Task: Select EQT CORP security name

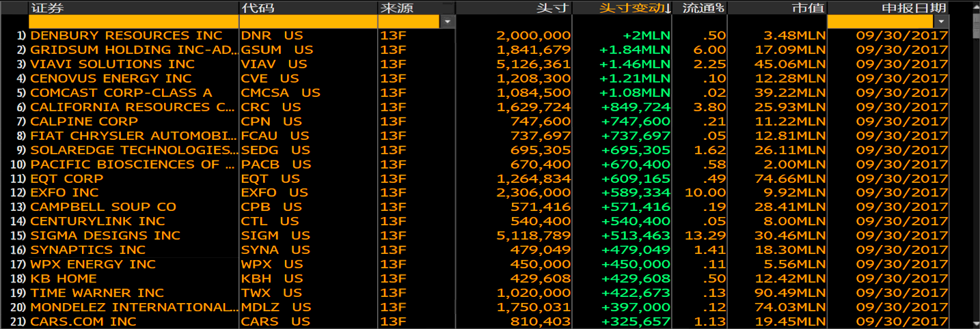Action: (x=66, y=179)
